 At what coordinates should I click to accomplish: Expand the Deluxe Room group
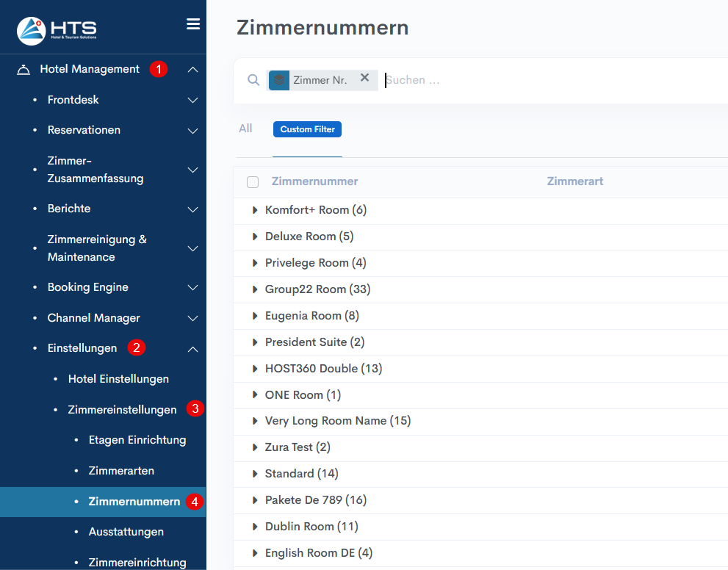[255, 237]
